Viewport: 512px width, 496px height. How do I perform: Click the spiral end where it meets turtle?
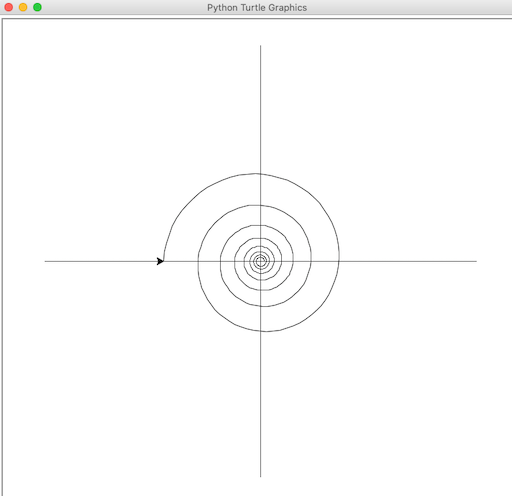click(x=163, y=259)
